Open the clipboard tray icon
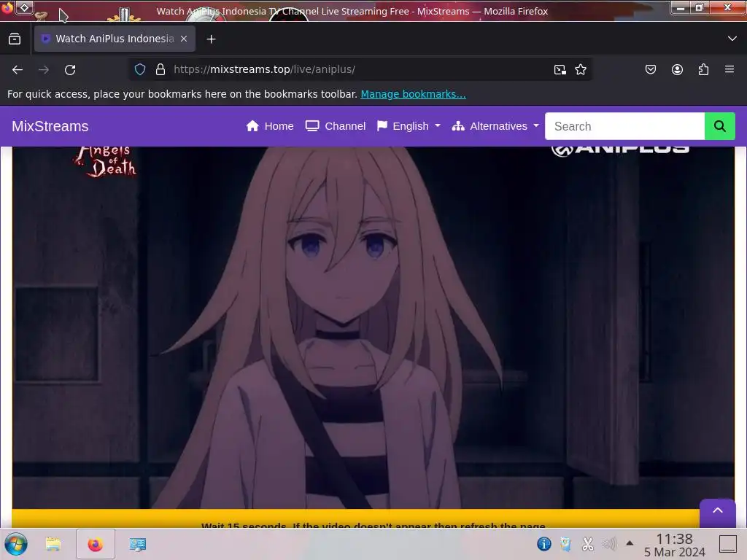 click(565, 543)
